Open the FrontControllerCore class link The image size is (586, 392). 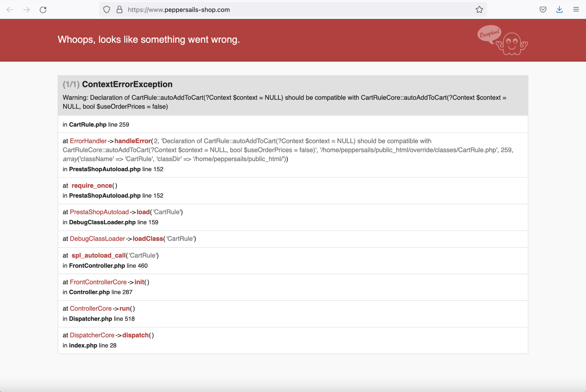click(98, 282)
